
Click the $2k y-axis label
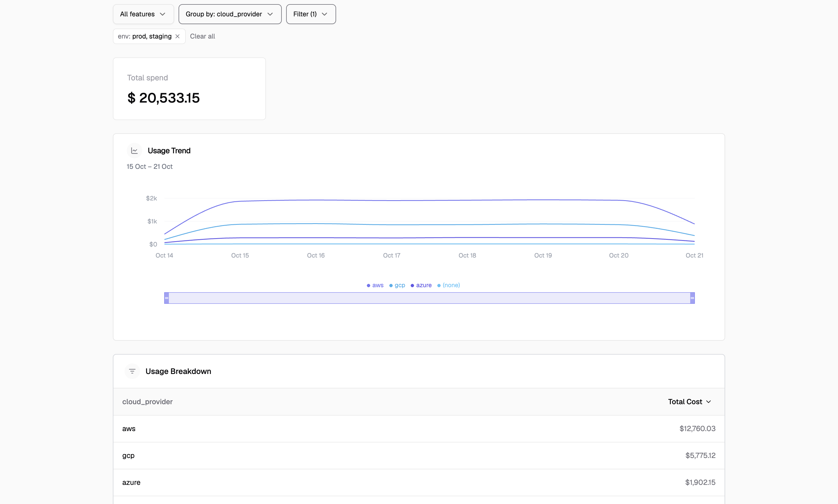pos(151,198)
